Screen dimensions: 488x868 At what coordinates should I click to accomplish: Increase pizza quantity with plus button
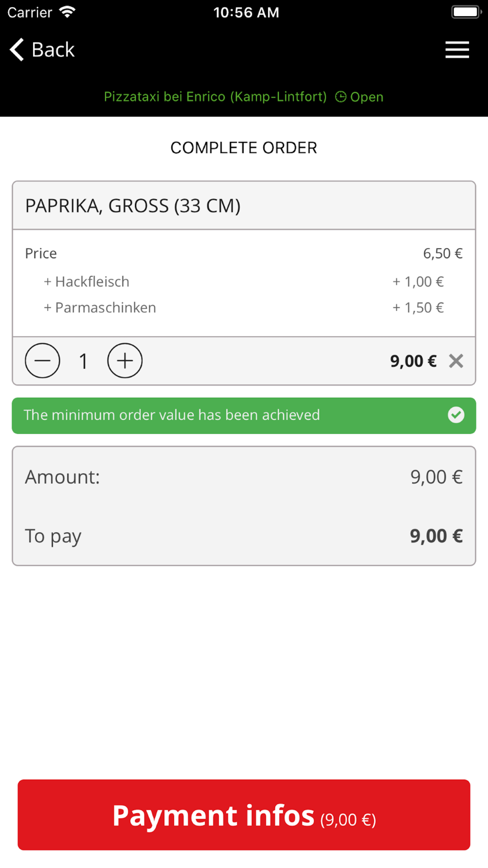(x=125, y=361)
